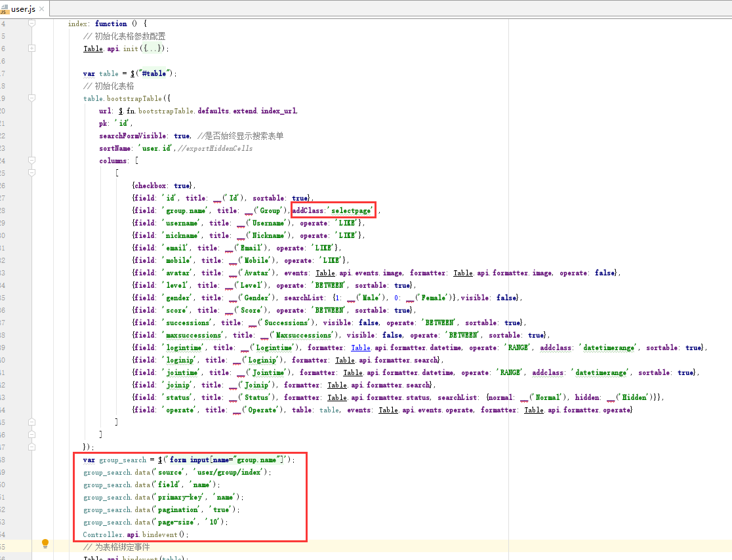Image resolution: width=732 pixels, height=560 pixels.
Task: Click fold end marker just below the operate field row
Action: pos(31,422)
